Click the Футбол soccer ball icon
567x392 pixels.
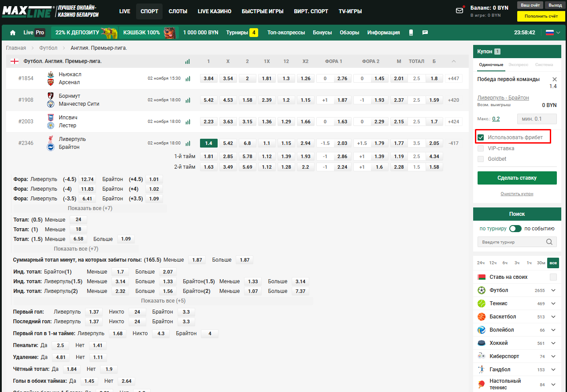482,290
